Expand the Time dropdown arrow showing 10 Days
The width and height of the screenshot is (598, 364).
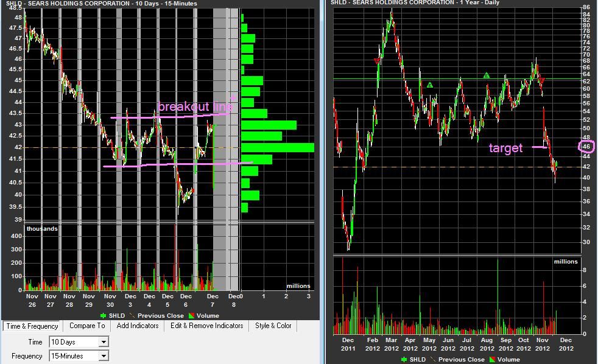104,342
